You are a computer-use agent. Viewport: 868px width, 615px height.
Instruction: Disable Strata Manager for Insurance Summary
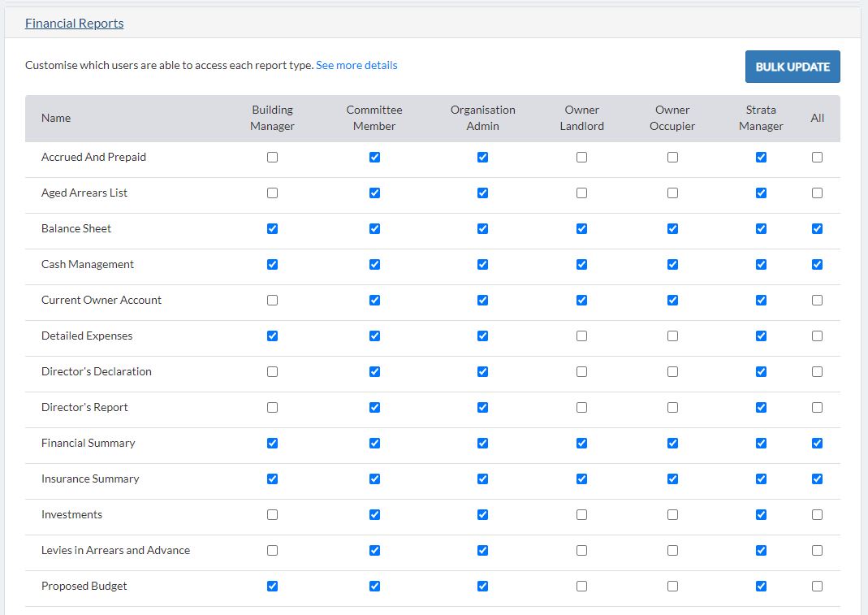click(x=761, y=479)
